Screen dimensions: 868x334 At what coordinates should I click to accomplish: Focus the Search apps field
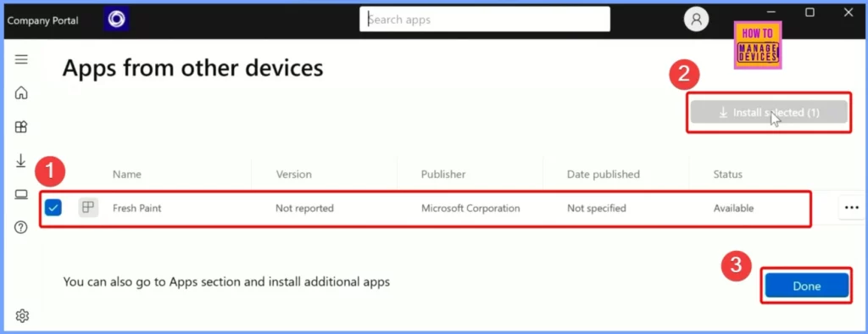485,19
